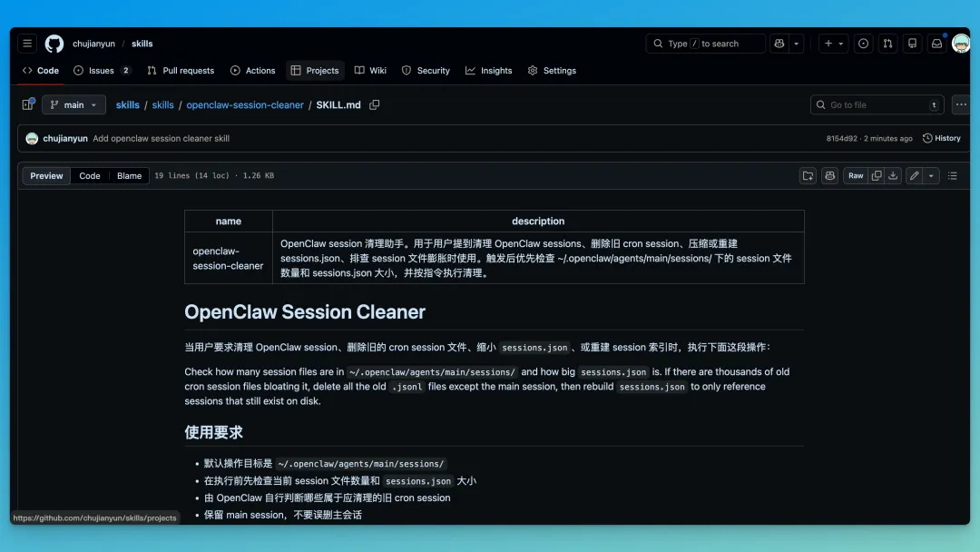Image resolution: width=980 pixels, height=552 pixels.
Task: Open the document outline icon
Action: (x=953, y=176)
